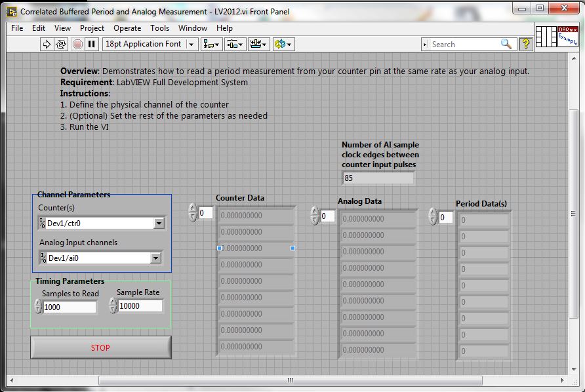
Task: Click the Counter Data index stepper
Action: (x=193, y=212)
